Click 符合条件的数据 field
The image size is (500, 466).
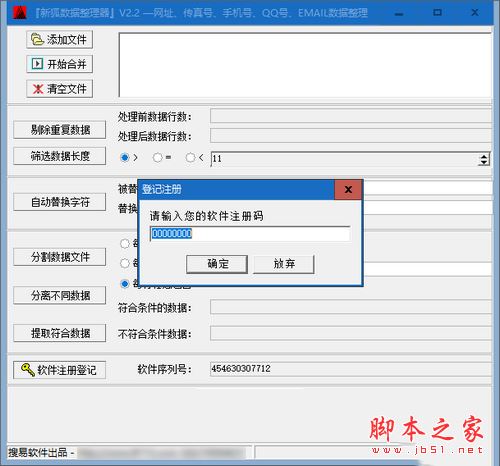[351, 307]
